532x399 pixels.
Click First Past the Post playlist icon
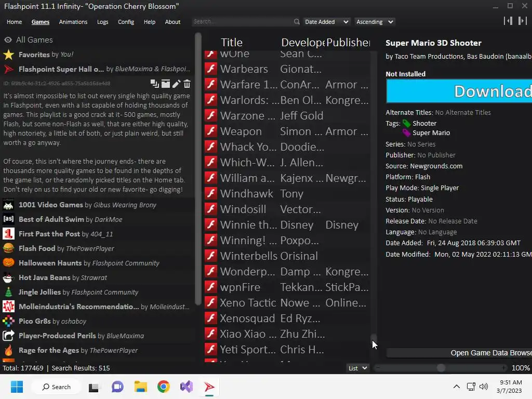(x=8, y=234)
